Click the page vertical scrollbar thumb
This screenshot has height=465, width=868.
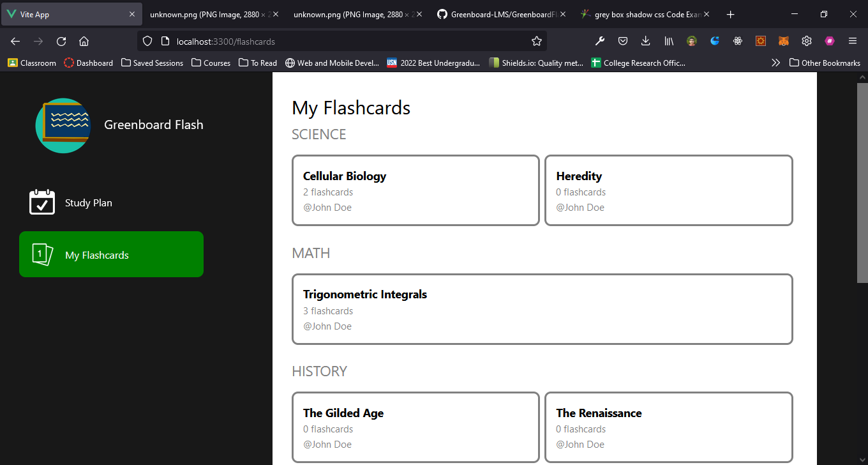coord(862,182)
